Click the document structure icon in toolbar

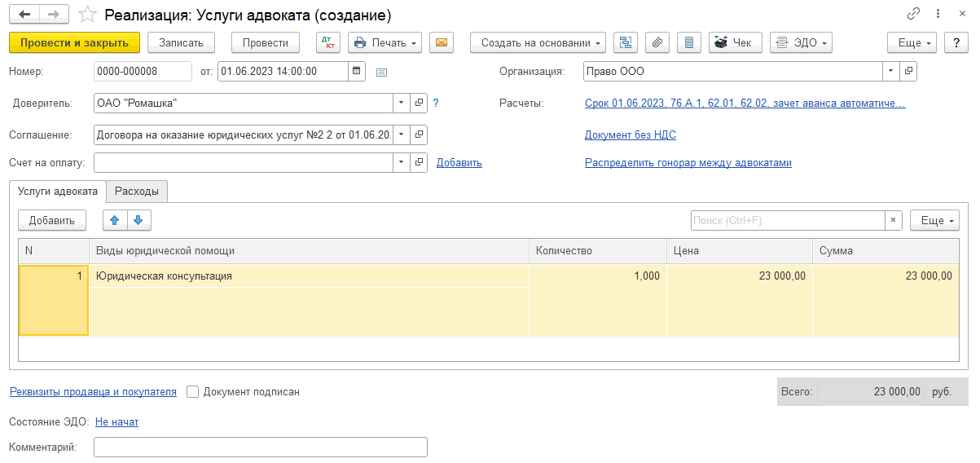[x=626, y=42]
